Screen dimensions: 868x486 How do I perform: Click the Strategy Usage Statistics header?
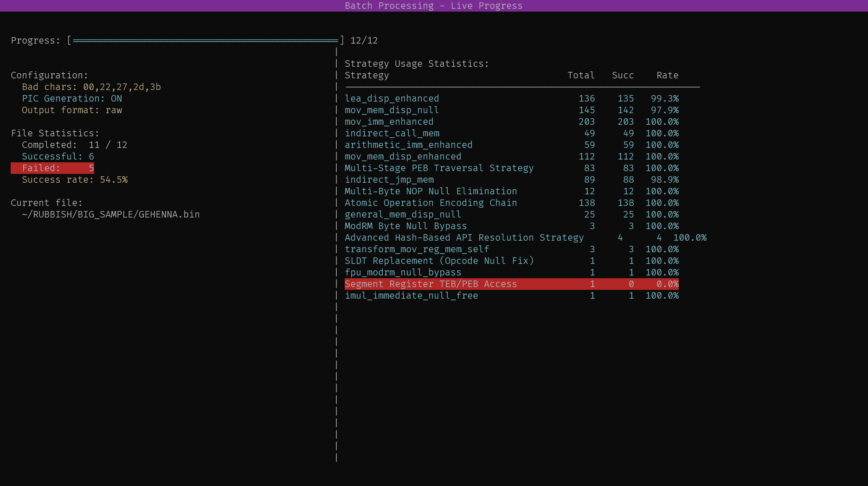click(416, 64)
